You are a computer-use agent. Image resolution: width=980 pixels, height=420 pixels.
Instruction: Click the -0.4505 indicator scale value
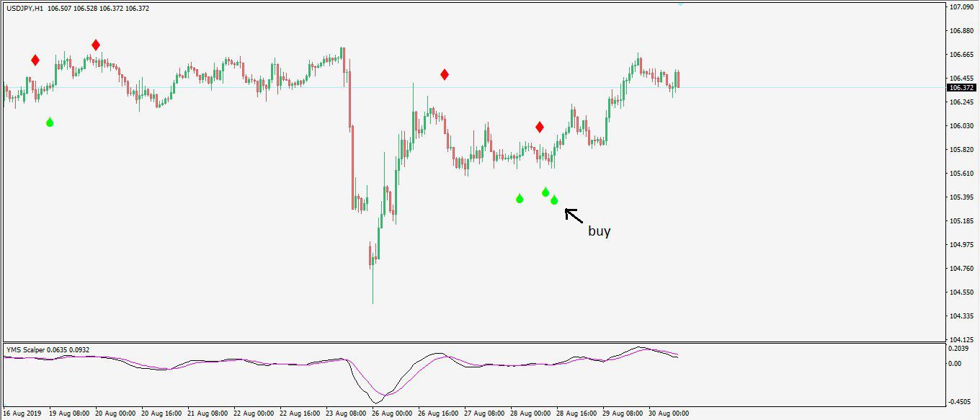pyautogui.click(x=960, y=402)
